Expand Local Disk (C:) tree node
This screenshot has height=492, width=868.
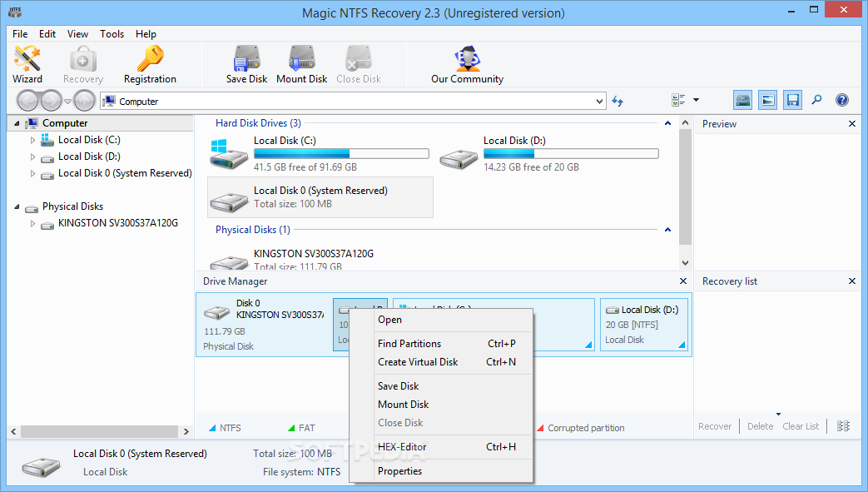[x=32, y=140]
